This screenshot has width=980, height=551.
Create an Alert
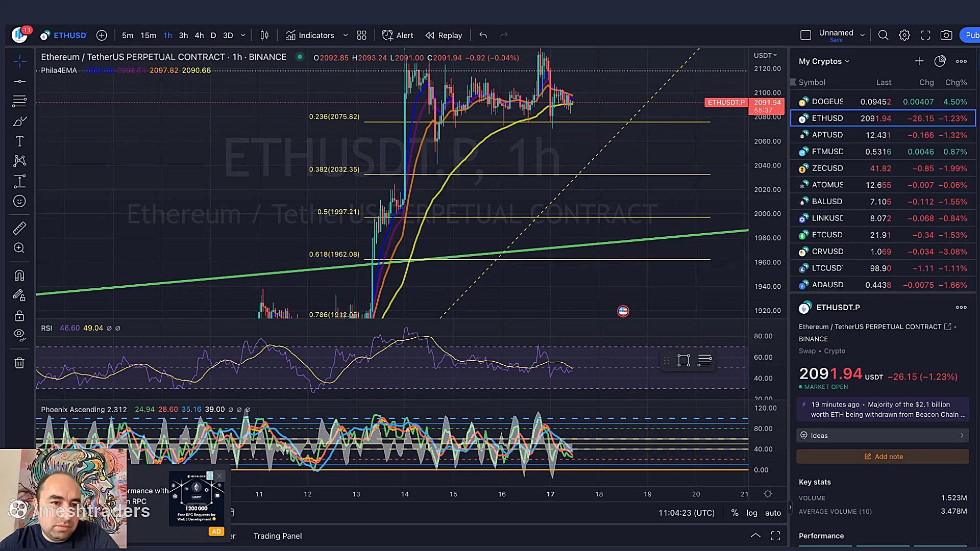pyautogui.click(x=398, y=35)
